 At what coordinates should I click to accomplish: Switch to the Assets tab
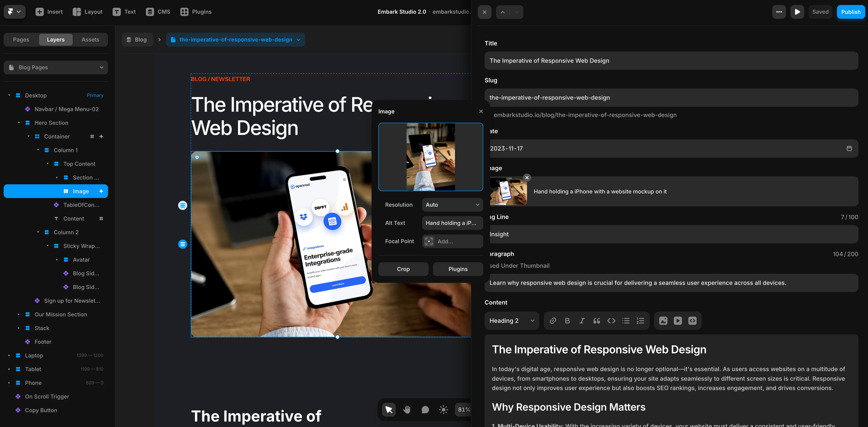pyautogui.click(x=90, y=39)
